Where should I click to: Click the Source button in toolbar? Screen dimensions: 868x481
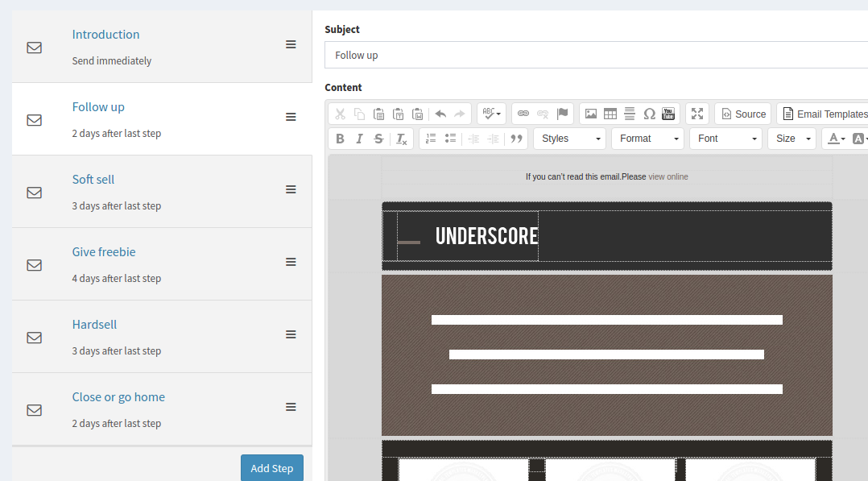click(742, 114)
